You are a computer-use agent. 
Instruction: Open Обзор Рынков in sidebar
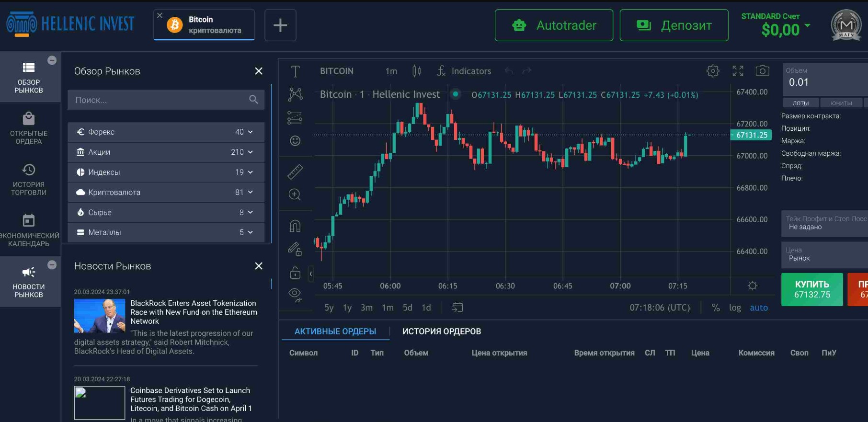[x=29, y=77]
